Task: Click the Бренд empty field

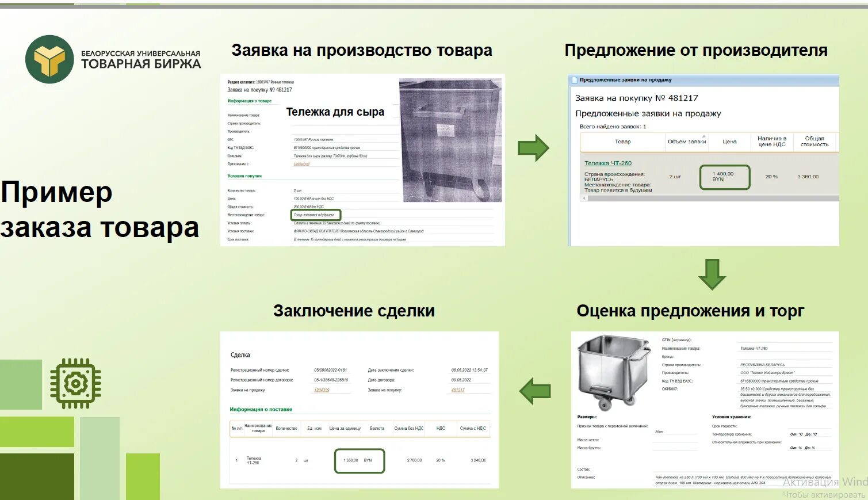Action: tap(785, 357)
